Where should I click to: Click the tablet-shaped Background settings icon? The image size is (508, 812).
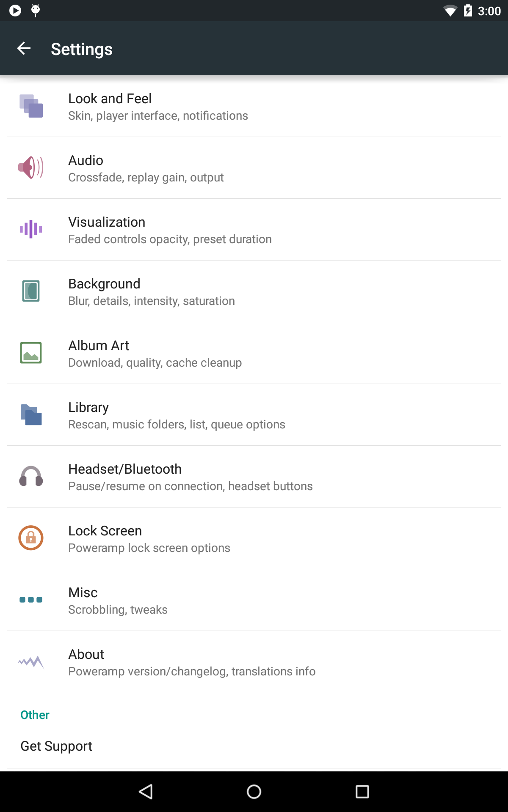click(31, 291)
